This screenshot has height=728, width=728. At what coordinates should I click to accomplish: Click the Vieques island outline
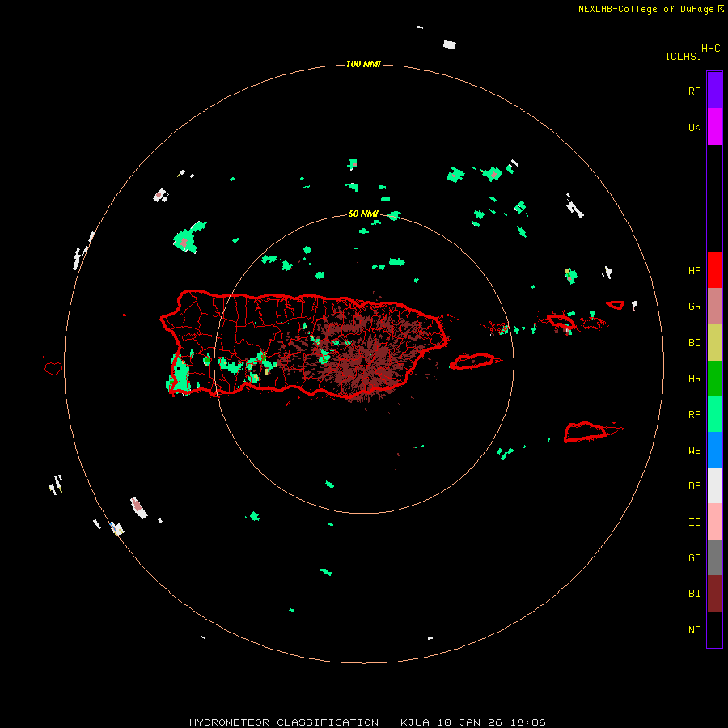pos(472,362)
